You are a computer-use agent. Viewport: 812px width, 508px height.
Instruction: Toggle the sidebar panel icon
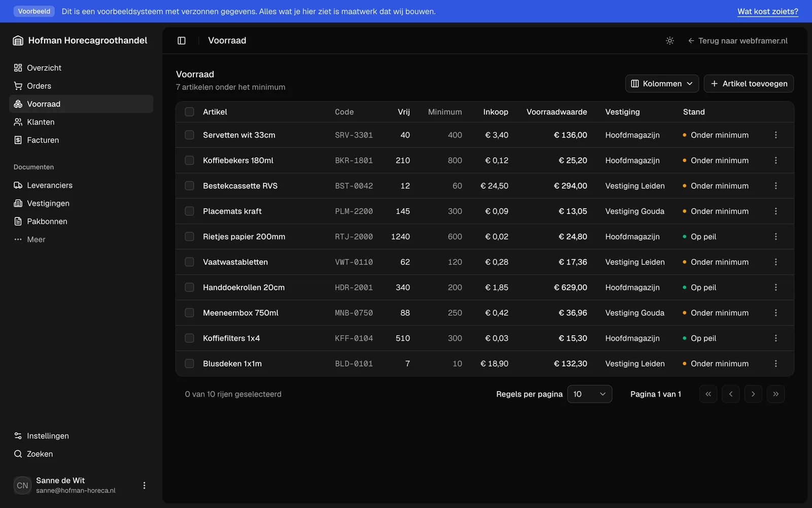click(182, 41)
